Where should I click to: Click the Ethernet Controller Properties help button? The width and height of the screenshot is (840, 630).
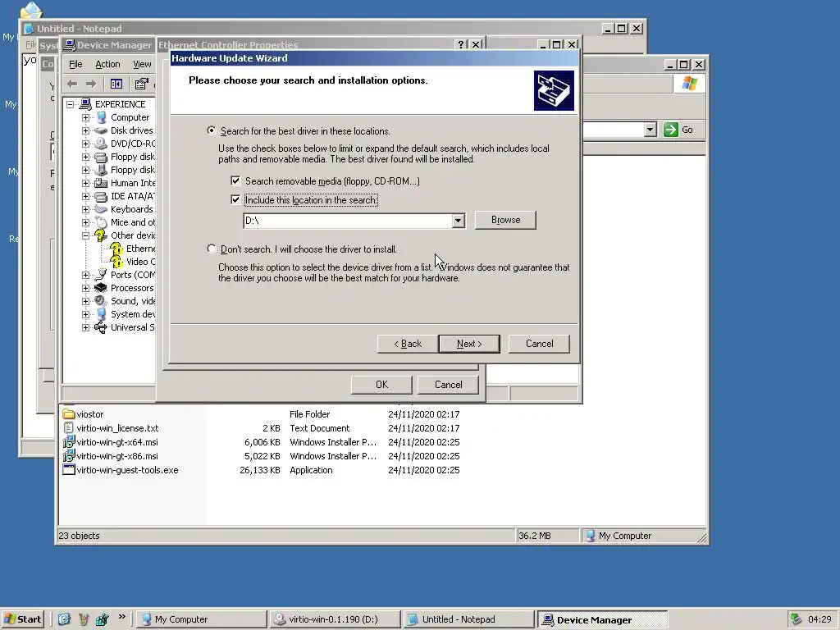coord(461,44)
